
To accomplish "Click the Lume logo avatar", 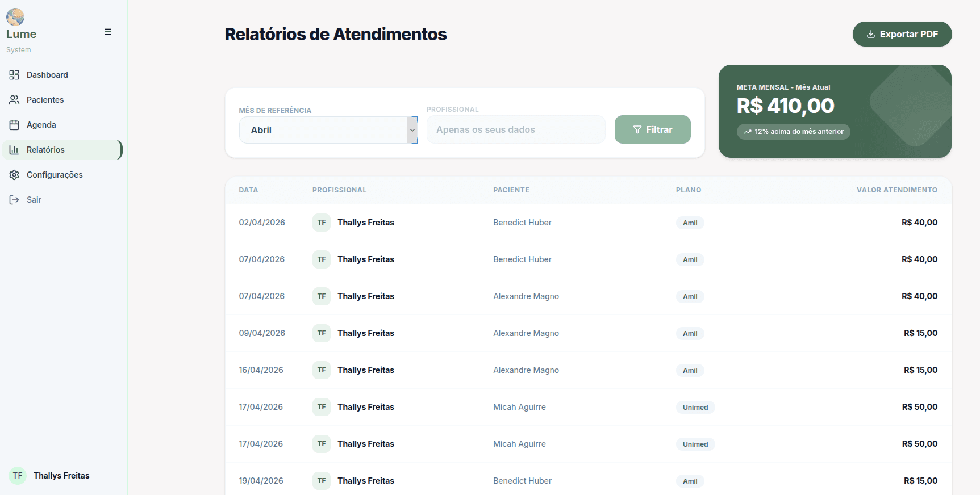I will [x=15, y=17].
